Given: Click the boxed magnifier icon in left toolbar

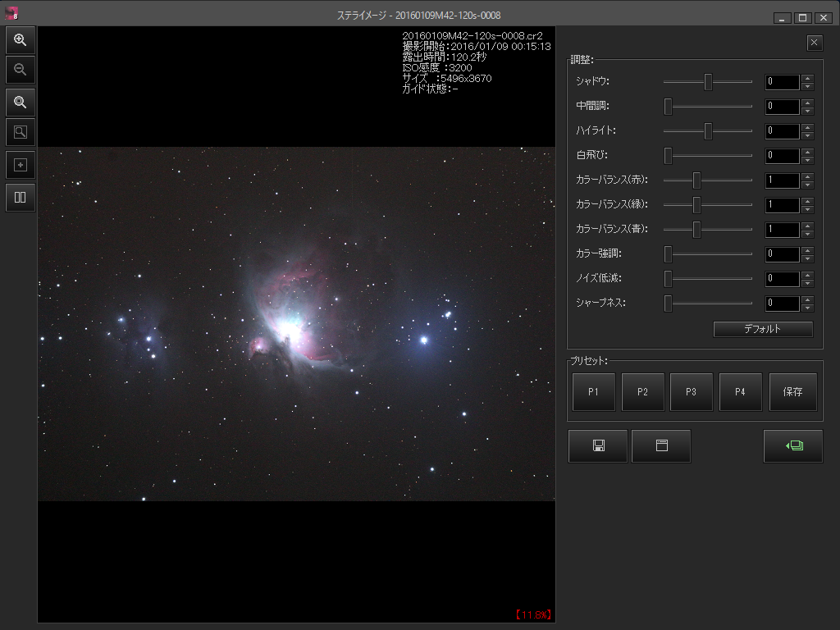Looking at the screenshot, I should (x=21, y=132).
